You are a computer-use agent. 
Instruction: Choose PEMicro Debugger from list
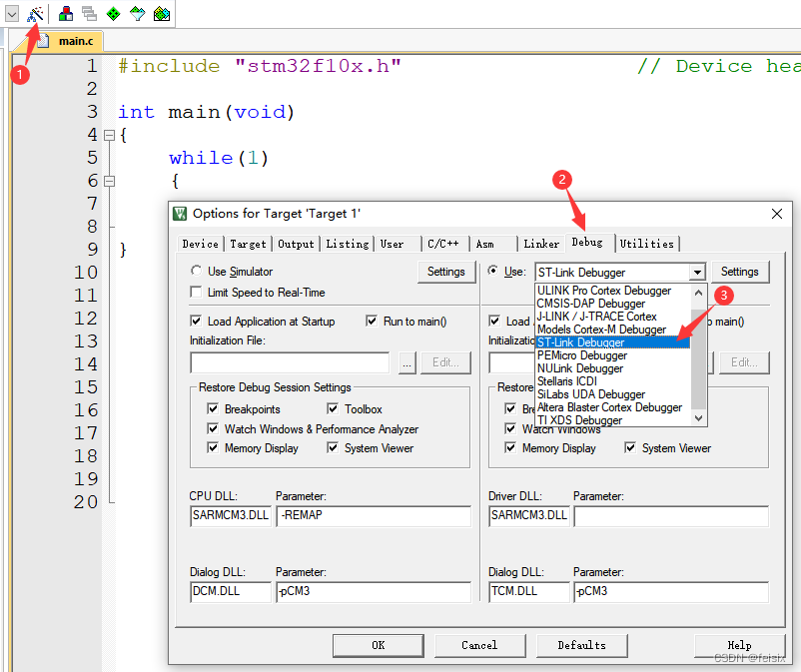[612, 355]
